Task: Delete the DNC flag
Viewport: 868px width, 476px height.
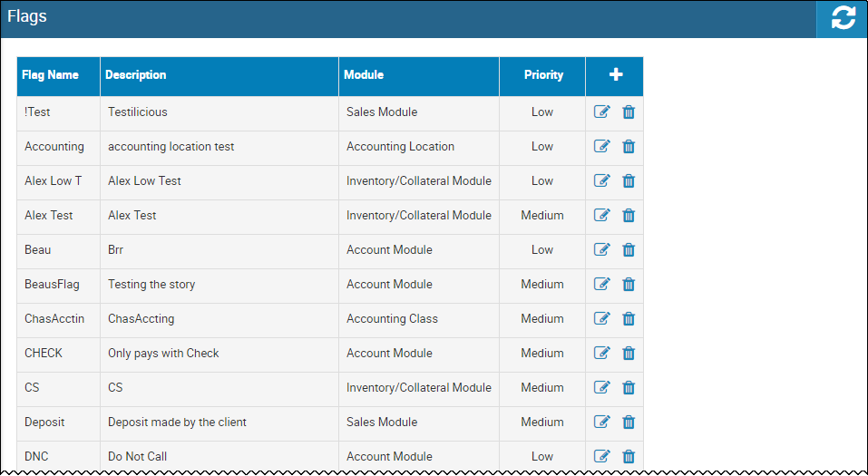Action: 629,457
